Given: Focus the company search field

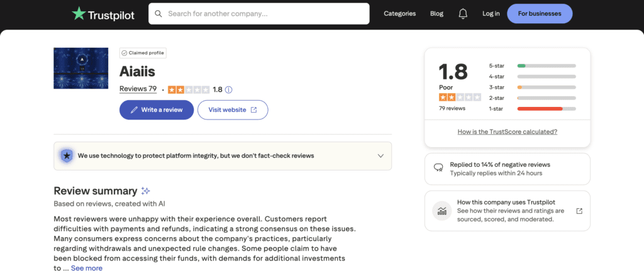Looking at the screenshot, I should pos(258,14).
